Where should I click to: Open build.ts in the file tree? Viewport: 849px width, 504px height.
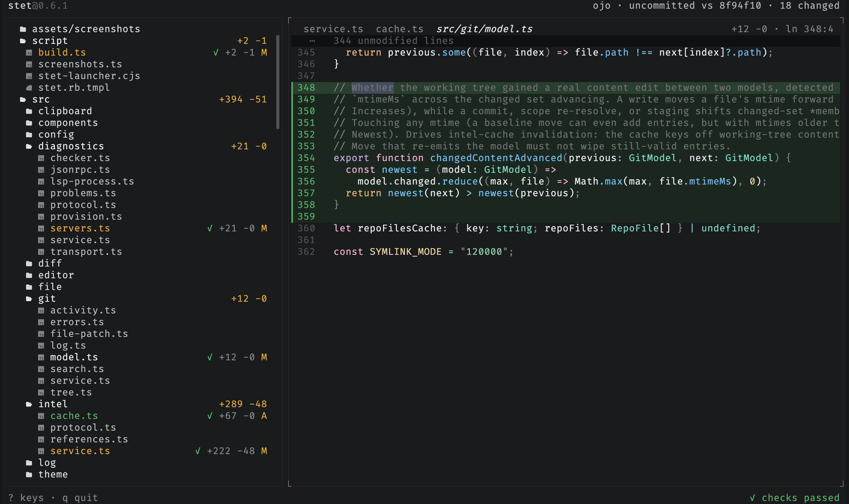point(62,53)
